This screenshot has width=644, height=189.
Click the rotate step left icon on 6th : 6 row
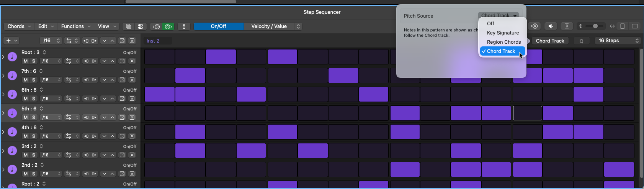click(86, 99)
